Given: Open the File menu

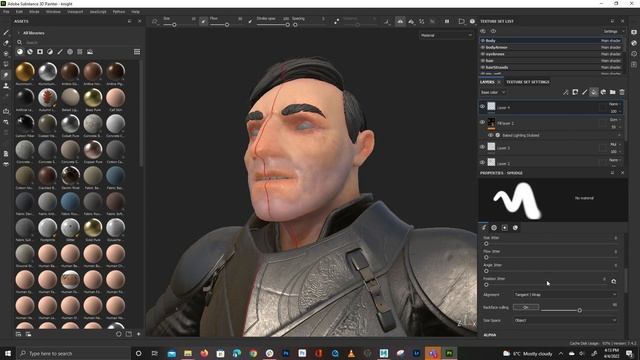Looking at the screenshot, I should 6,12.
